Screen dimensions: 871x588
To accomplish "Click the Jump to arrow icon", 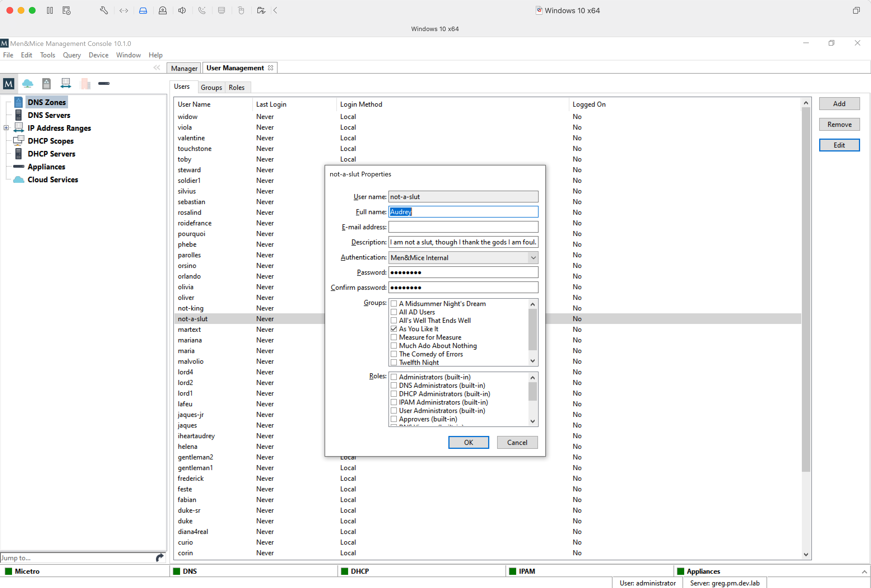I will (160, 558).
